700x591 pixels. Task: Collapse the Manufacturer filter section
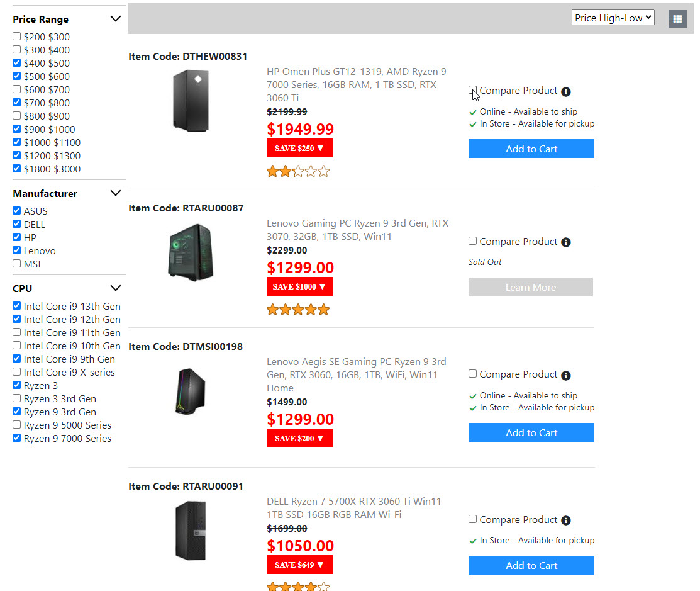(116, 193)
